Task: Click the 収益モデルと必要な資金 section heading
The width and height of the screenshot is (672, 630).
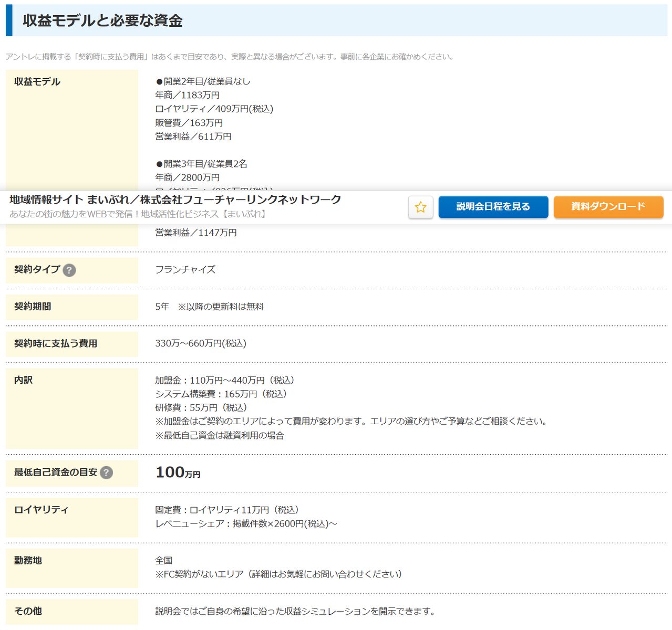Action: (102, 20)
